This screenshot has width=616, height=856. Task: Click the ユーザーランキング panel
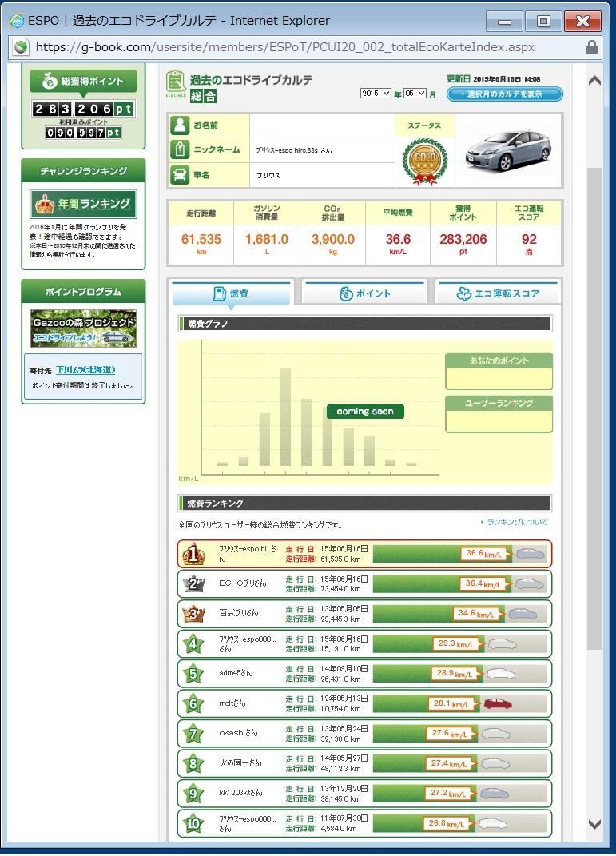[499, 414]
